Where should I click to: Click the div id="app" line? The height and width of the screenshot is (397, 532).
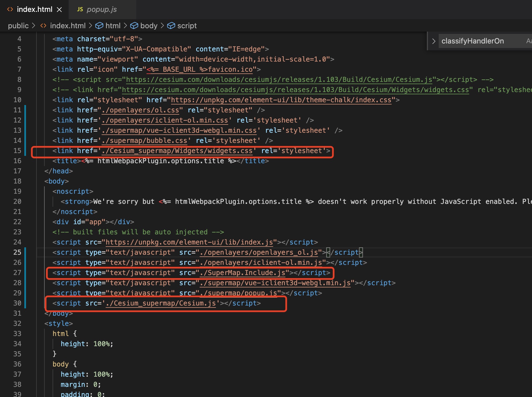93,222
